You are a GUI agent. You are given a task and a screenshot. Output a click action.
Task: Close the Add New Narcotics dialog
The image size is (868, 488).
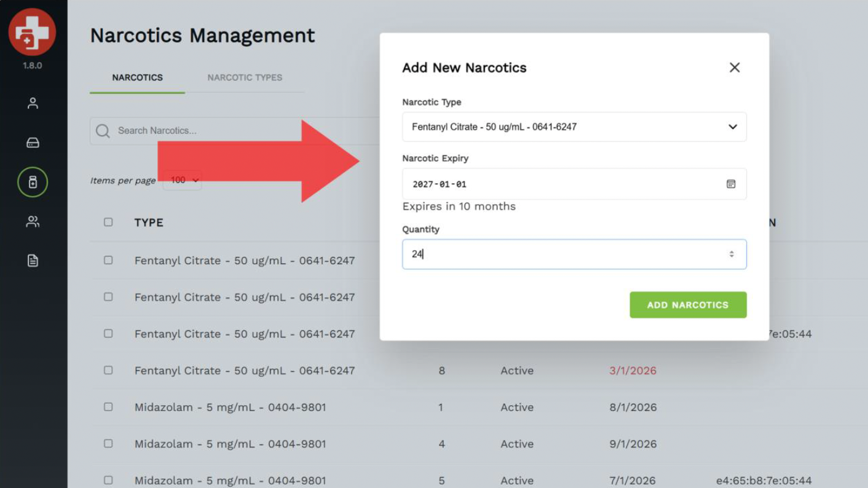(x=734, y=68)
